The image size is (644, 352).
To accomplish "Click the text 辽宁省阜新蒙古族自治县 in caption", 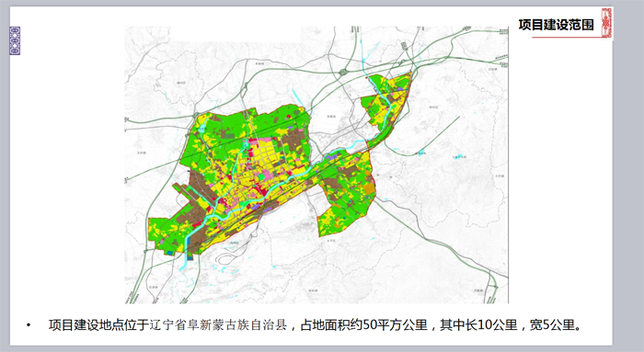I will [218, 325].
